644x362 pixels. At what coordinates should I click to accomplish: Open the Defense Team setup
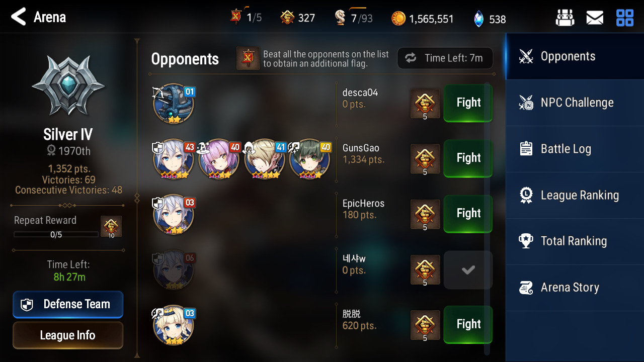(x=68, y=304)
